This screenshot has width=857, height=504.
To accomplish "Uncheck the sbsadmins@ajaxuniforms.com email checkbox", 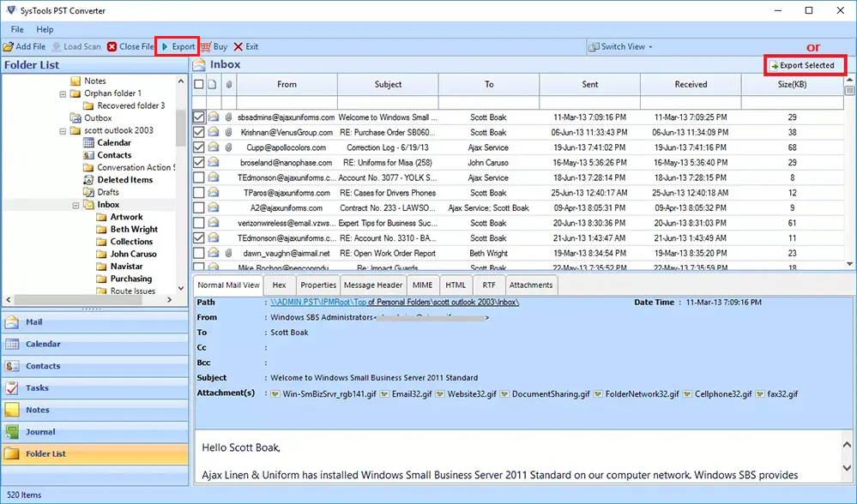I will tap(199, 117).
